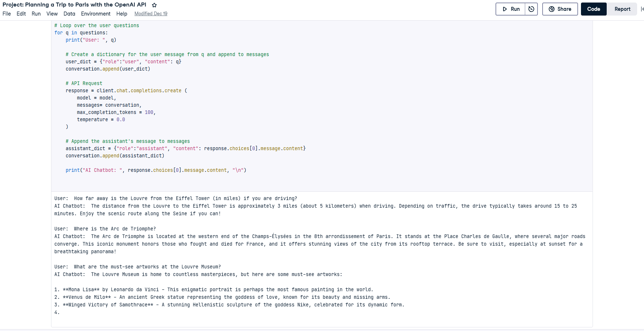Share the project using the Share button

[x=560, y=9]
